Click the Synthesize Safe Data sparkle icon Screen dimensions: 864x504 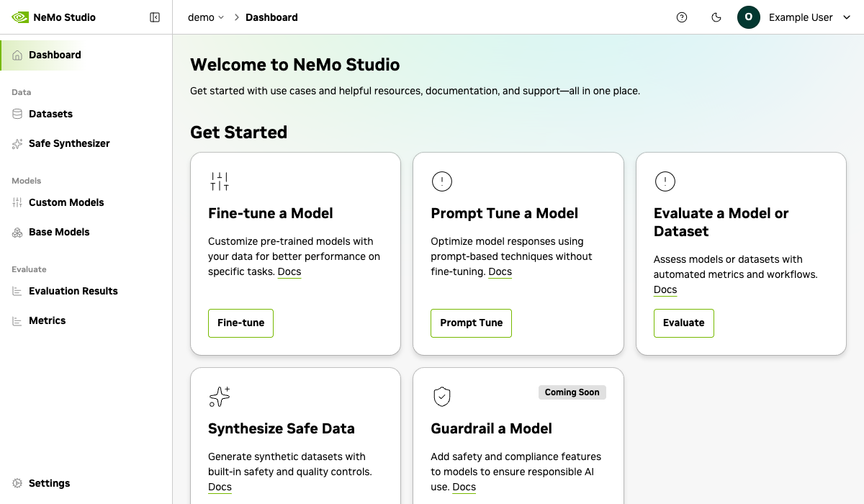click(220, 397)
